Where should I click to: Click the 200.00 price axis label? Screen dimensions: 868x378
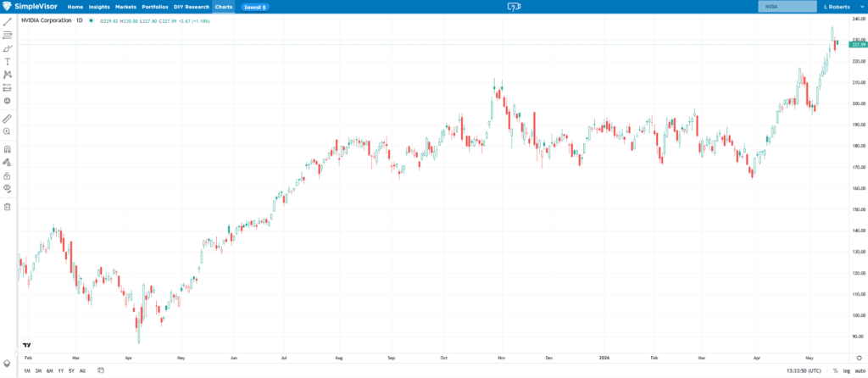[x=860, y=103]
